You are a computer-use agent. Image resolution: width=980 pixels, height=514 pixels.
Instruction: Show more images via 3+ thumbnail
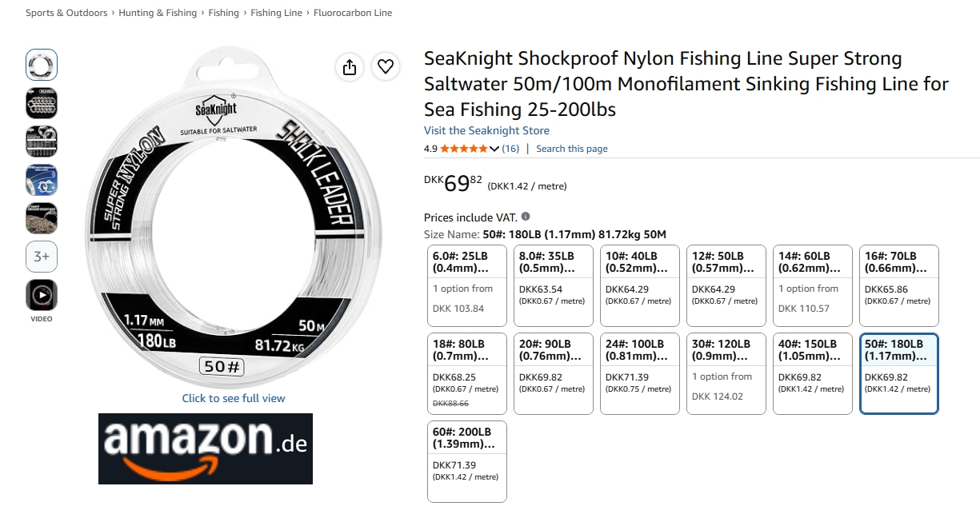(x=42, y=257)
